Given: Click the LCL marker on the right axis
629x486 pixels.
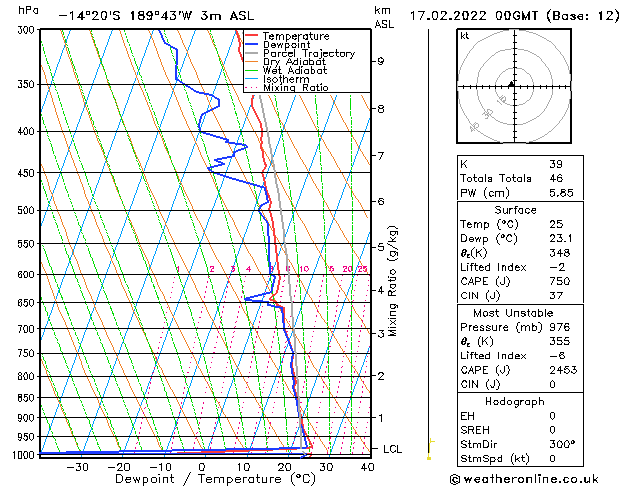Looking at the screenshot, I should point(392,450).
